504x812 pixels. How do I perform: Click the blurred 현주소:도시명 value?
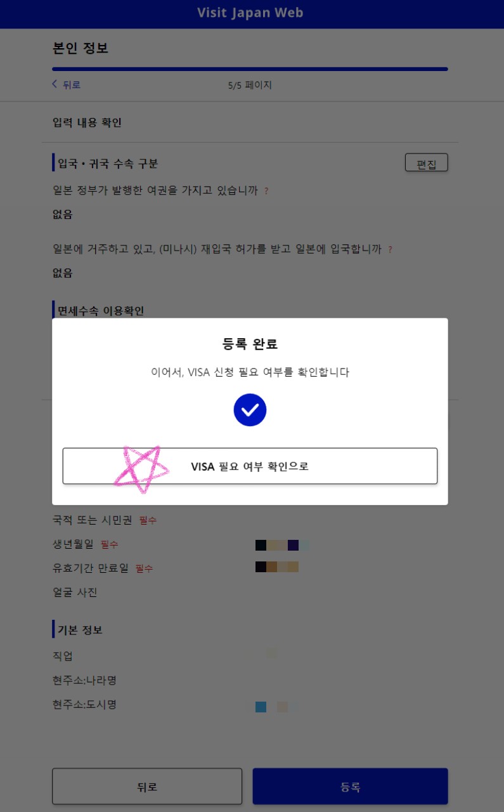pyautogui.click(x=277, y=707)
